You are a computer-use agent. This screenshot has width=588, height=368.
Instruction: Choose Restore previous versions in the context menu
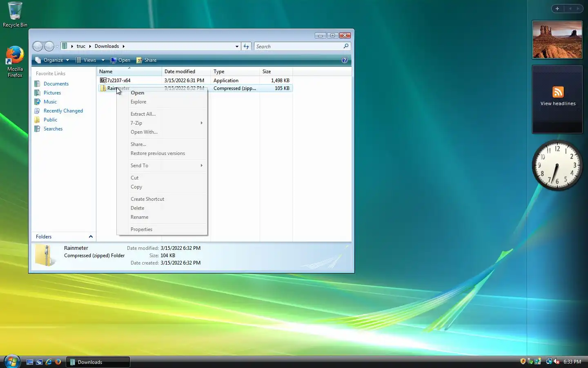pos(162,153)
